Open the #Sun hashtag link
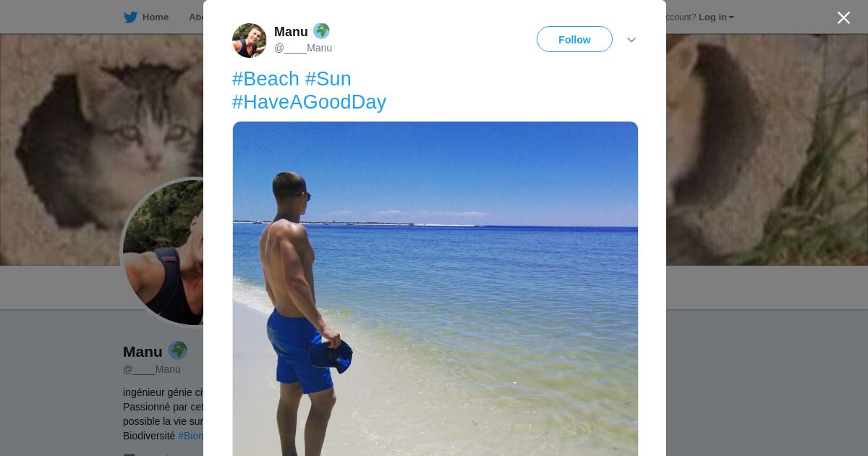Image resolution: width=868 pixels, height=456 pixels. (x=328, y=79)
